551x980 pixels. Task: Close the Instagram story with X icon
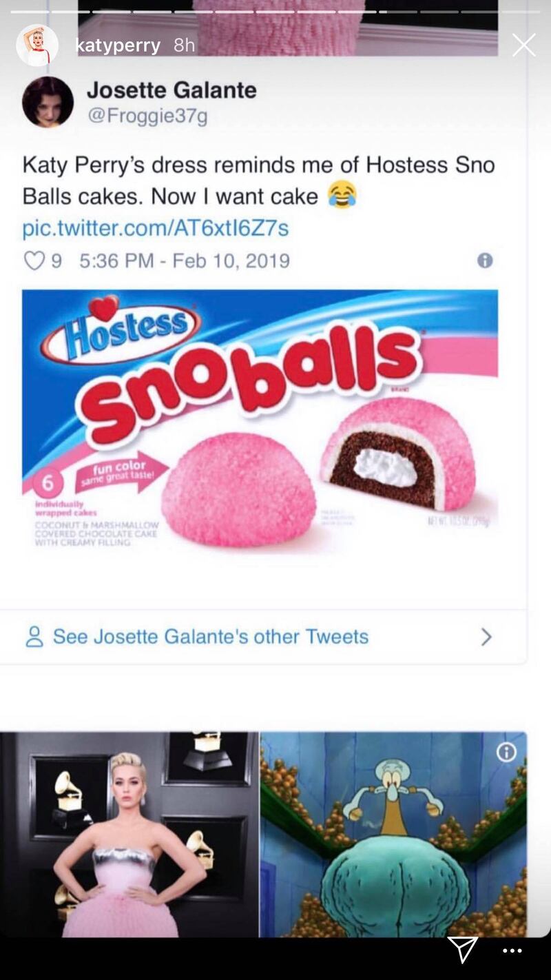pos(523,45)
